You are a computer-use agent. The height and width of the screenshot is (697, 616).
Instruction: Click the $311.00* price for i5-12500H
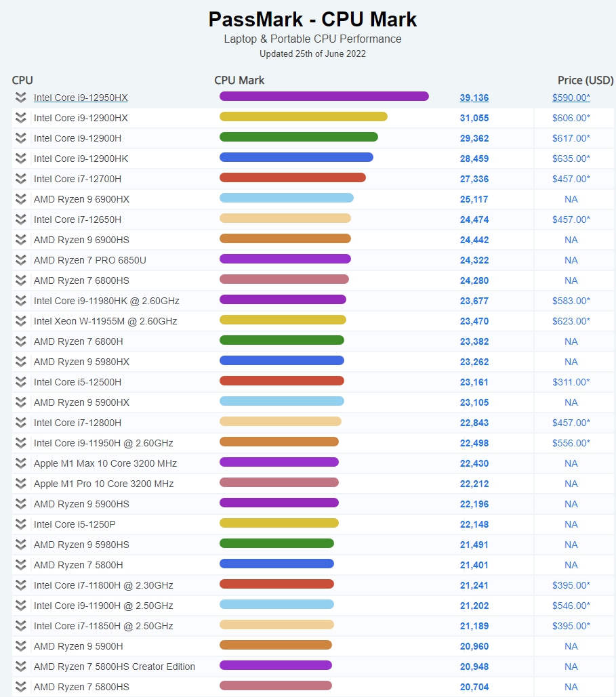click(571, 382)
